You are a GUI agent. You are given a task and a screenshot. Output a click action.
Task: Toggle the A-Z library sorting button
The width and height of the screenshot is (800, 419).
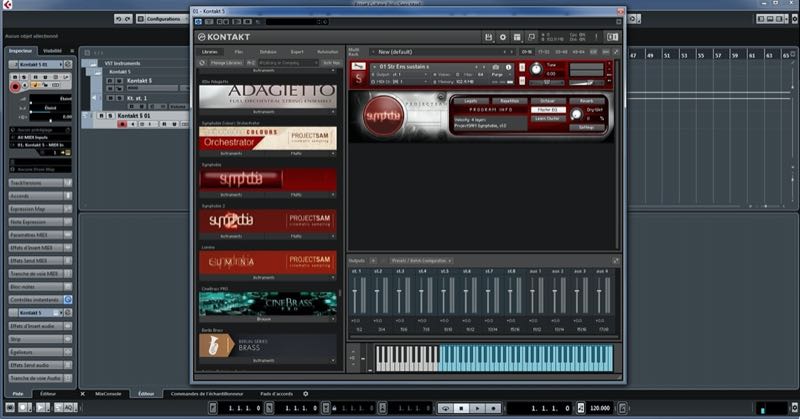pyautogui.click(x=251, y=63)
